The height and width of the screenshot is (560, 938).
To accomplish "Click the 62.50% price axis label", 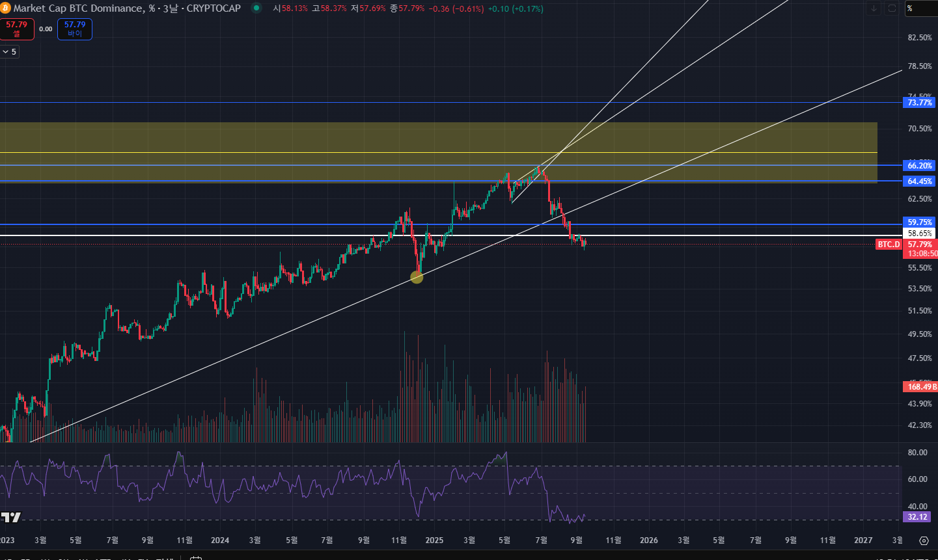I will pyautogui.click(x=920, y=199).
